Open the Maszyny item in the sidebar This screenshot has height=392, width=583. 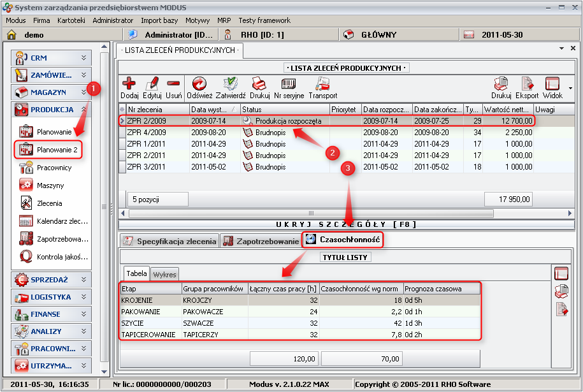click(50, 185)
